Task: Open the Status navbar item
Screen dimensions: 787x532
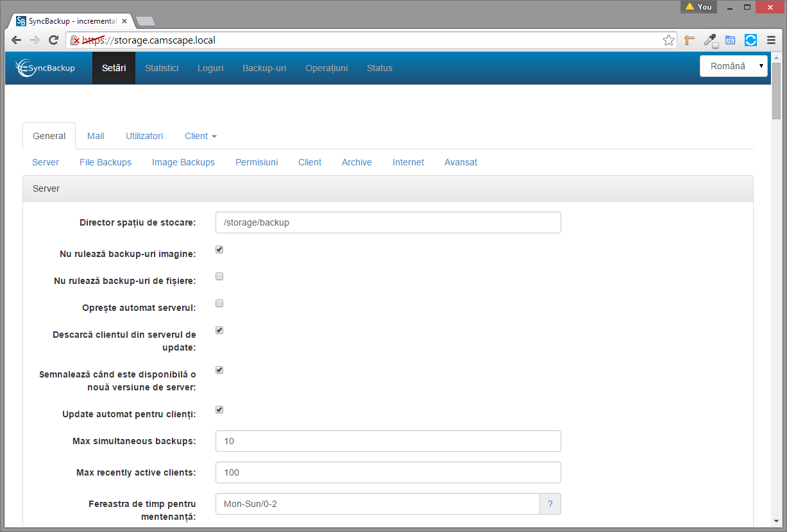Action: coord(380,68)
